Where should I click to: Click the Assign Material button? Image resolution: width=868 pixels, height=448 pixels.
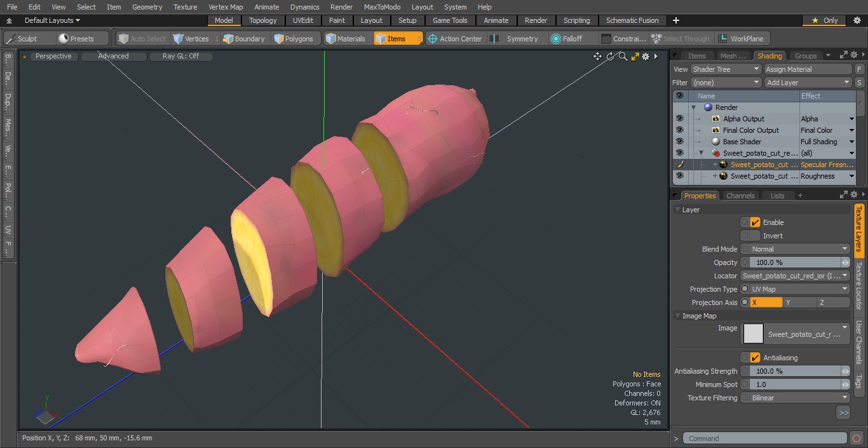[x=808, y=69]
